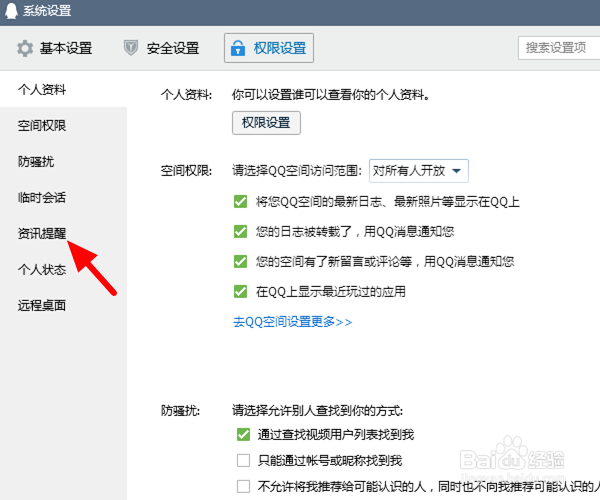
Task: Open 临时会话 sidebar item
Action: [42, 197]
